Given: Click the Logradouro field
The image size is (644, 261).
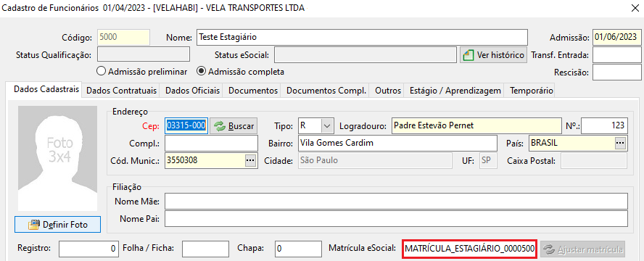Looking at the screenshot, I should pyautogui.click(x=476, y=126).
